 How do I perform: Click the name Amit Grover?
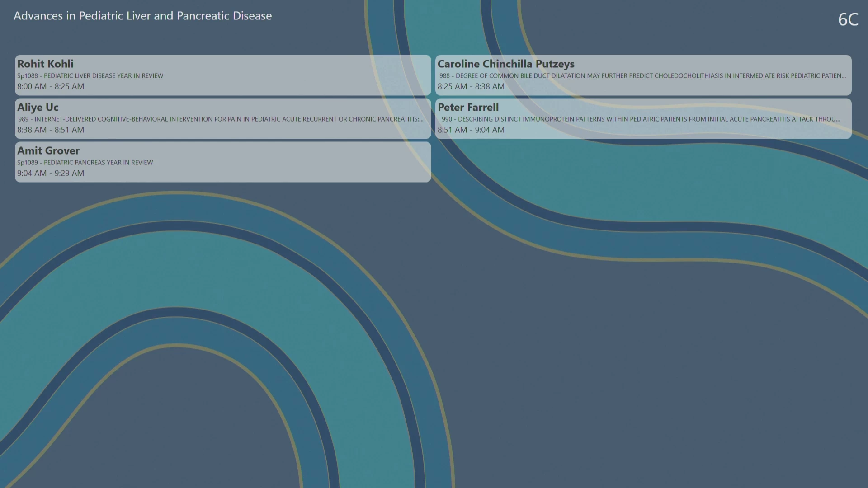tap(48, 150)
